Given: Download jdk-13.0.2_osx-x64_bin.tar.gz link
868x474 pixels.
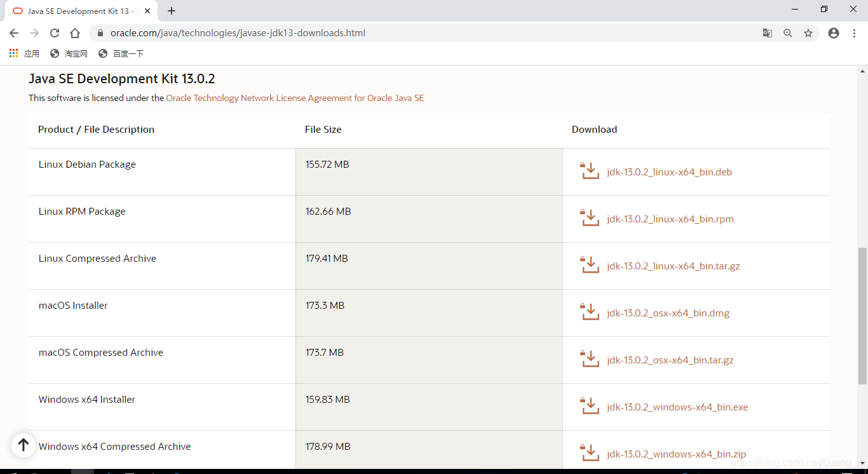Looking at the screenshot, I should point(670,360).
